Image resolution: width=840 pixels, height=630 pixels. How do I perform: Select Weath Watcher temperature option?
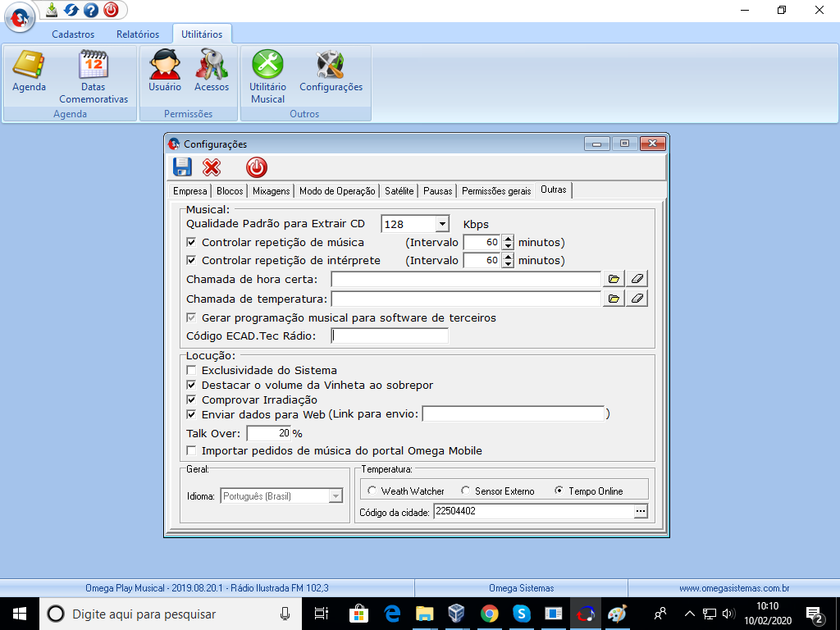tap(372, 491)
